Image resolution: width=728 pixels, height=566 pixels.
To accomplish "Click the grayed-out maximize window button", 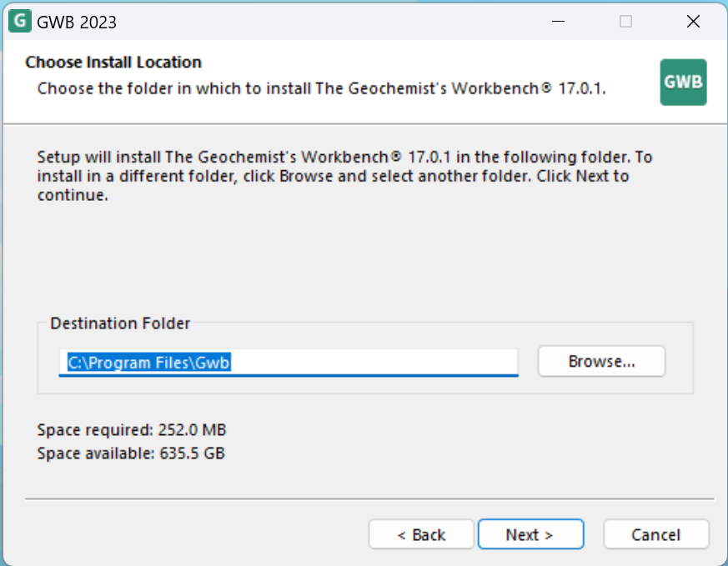I will [626, 22].
